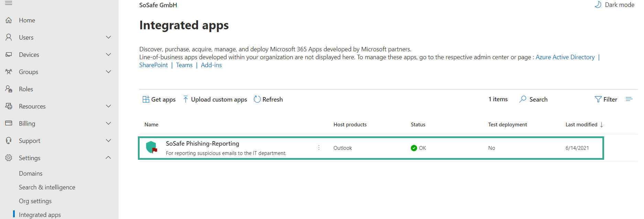Open the three-dot menu for SoSafe Phishing-Reporting
The width and height of the screenshot is (644, 219).
tap(319, 148)
